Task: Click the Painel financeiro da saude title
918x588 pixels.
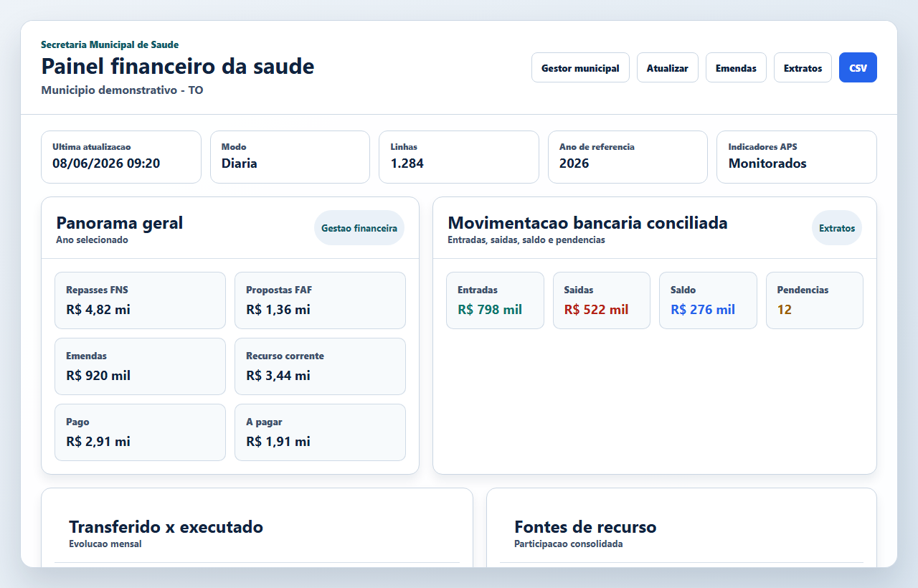Action: 178,66
